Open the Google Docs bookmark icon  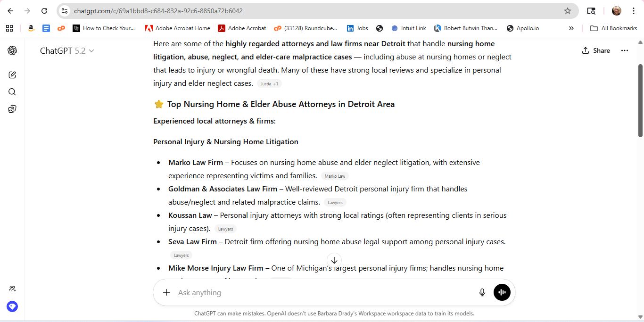click(x=46, y=28)
